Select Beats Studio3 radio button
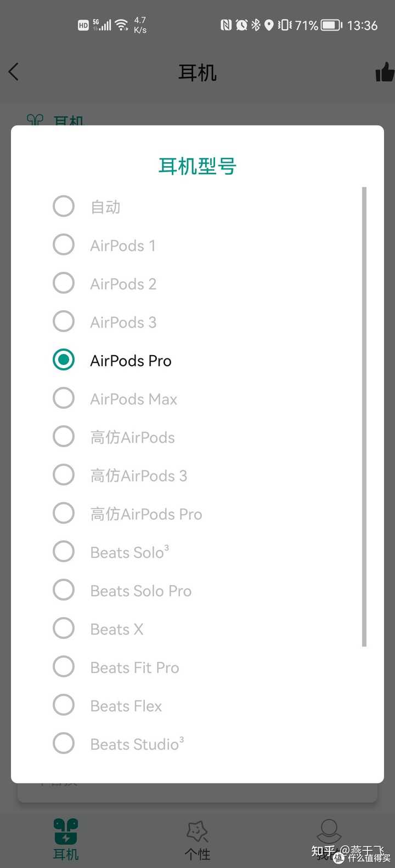This screenshot has height=868, width=395. click(64, 744)
